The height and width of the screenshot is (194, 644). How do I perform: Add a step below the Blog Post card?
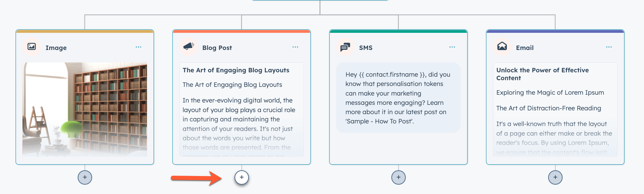242,177
